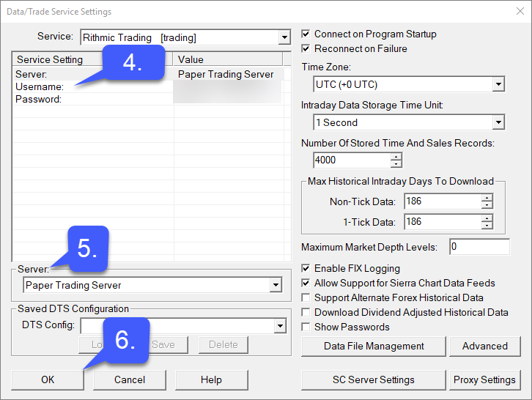The width and height of the screenshot is (532, 400).
Task: Expand the Time Zone dropdown
Action: 498,84
